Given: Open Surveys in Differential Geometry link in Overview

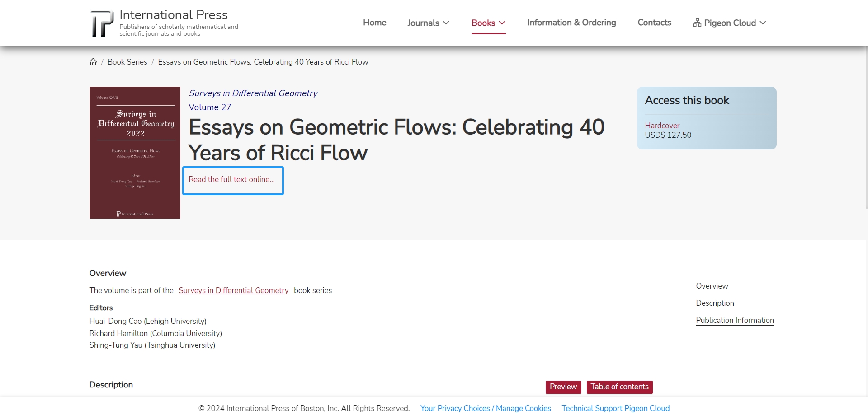Looking at the screenshot, I should 233,290.
